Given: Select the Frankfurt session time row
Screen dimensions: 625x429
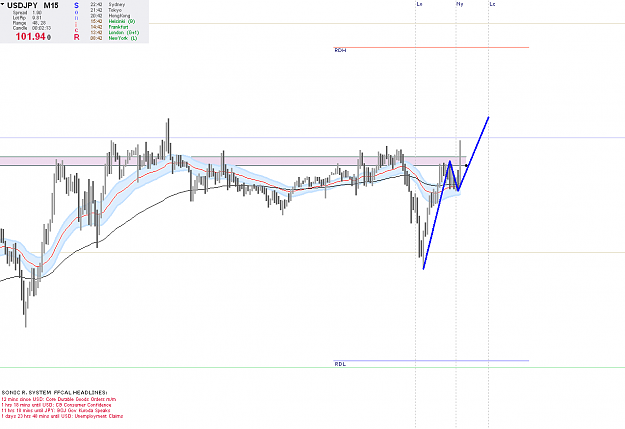Looking at the screenshot, I should pyautogui.click(x=109, y=27).
